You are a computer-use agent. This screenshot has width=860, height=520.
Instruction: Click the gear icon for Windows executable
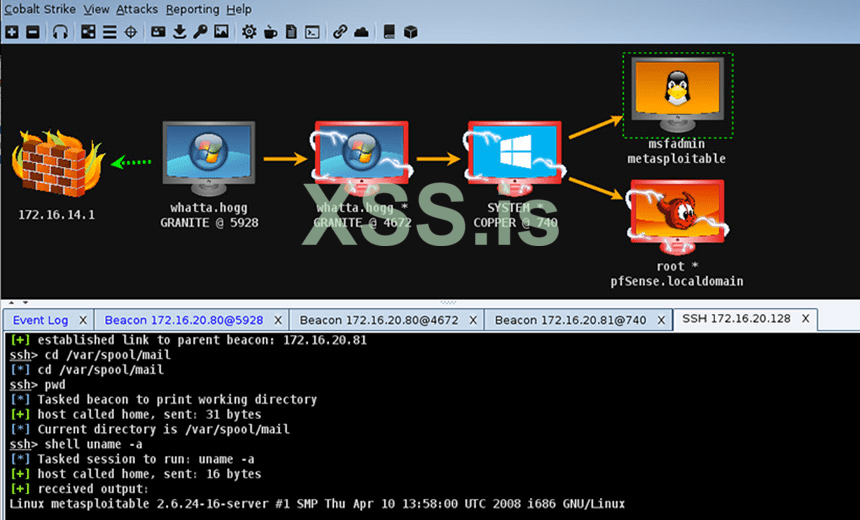(x=249, y=32)
